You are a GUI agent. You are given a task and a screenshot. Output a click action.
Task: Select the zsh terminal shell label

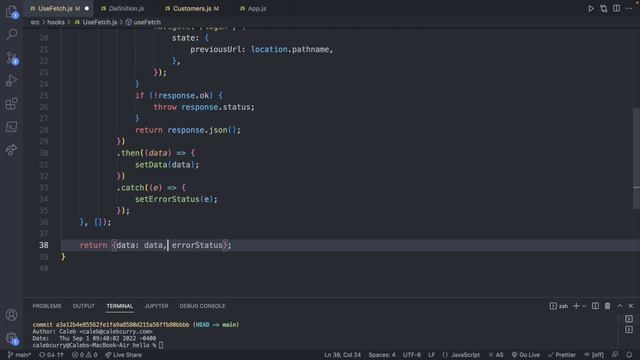coord(559,306)
